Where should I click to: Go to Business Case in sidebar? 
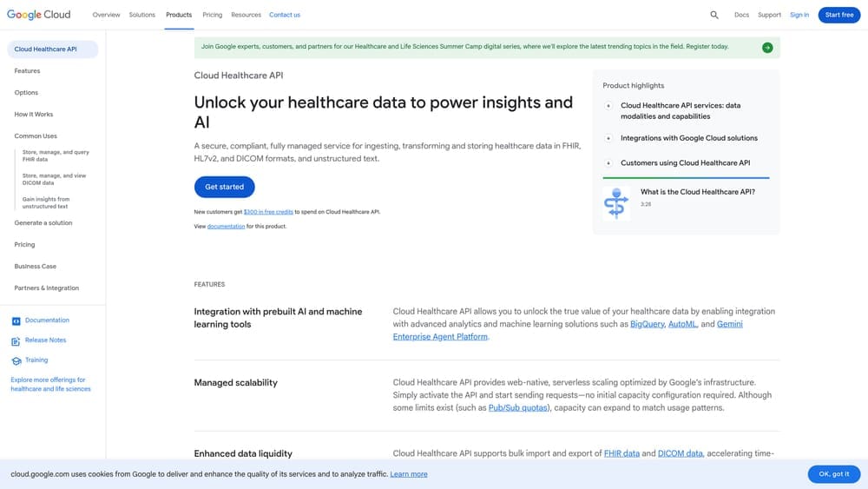click(x=36, y=267)
